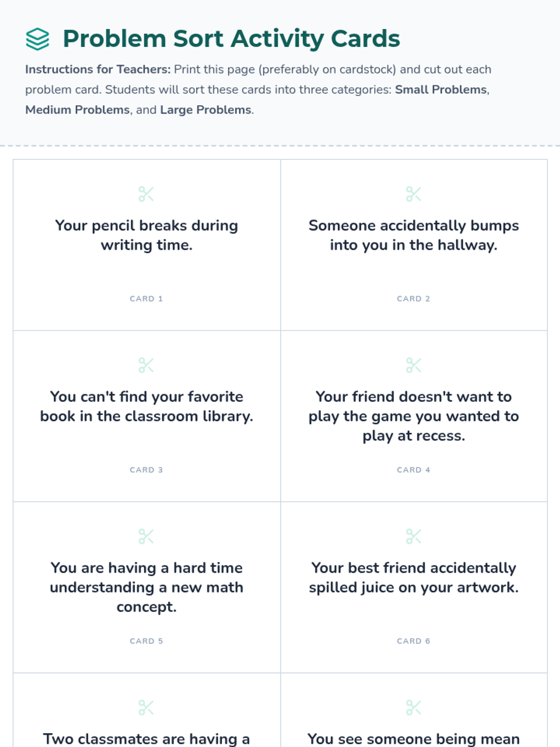This screenshot has height=747, width=560.
Task: Click the scissors icon on Card 4
Action: pos(413,365)
